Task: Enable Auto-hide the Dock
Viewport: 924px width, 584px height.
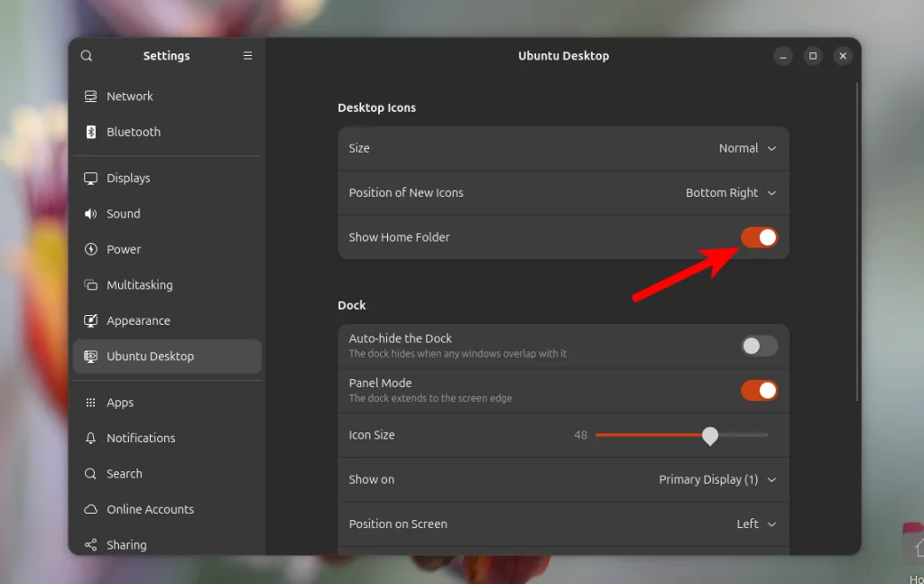Action: coord(759,346)
